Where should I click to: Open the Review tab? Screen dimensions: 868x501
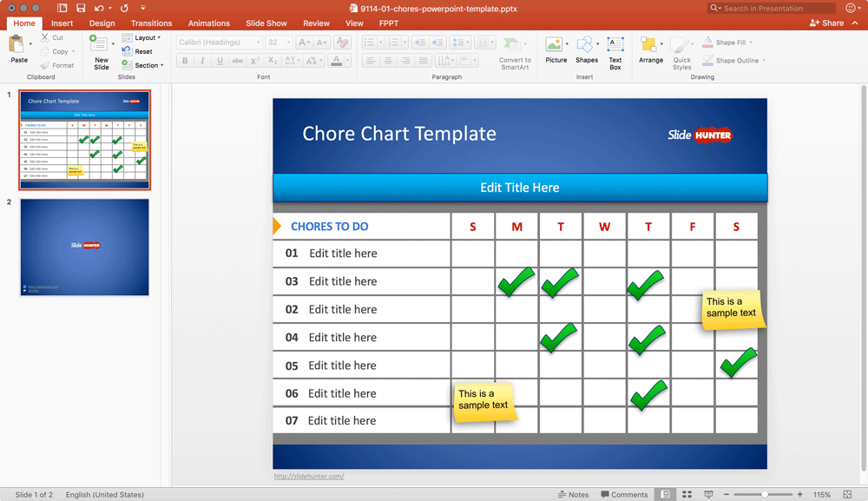point(316,23)
